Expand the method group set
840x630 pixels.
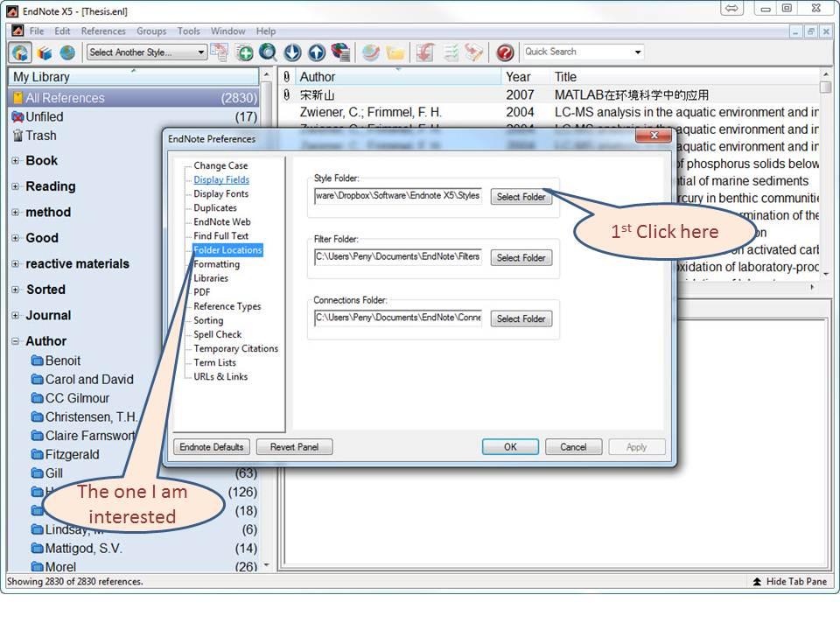[16, 212]
